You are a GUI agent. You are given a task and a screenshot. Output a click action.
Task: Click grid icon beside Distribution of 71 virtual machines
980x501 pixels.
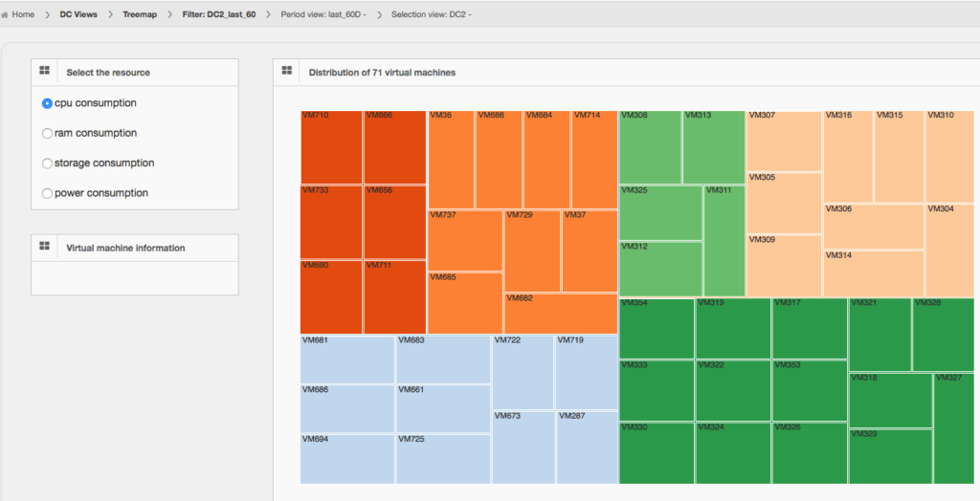point(287,71)
